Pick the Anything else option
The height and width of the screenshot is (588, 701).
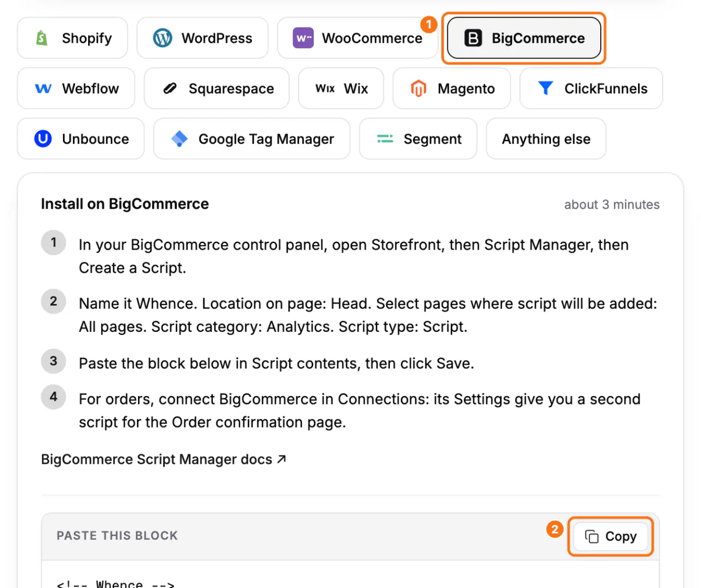(546, 139)
